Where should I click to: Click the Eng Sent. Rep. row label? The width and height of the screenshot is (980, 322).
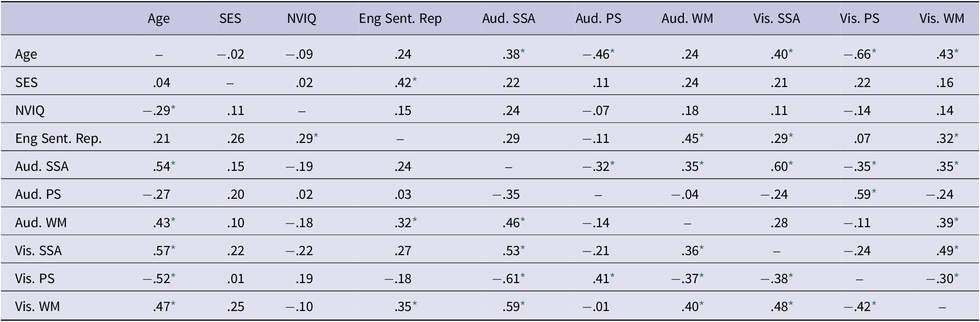(x=59, y=139)
